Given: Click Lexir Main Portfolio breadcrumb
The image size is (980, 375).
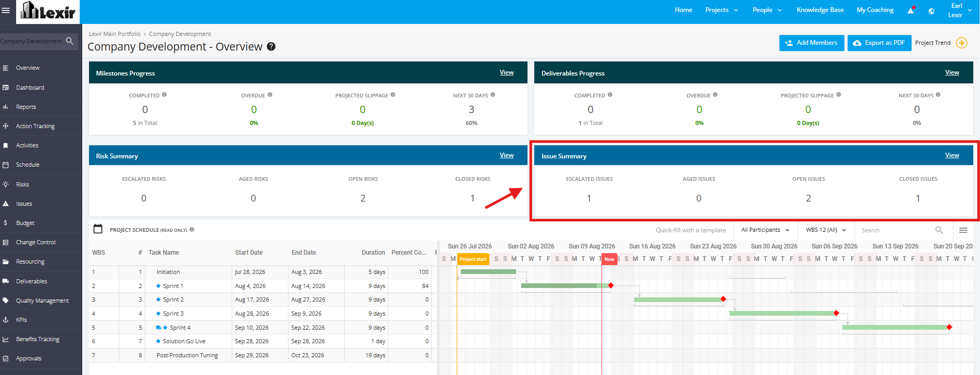Looking at the screenshot, I should (115, 34).
